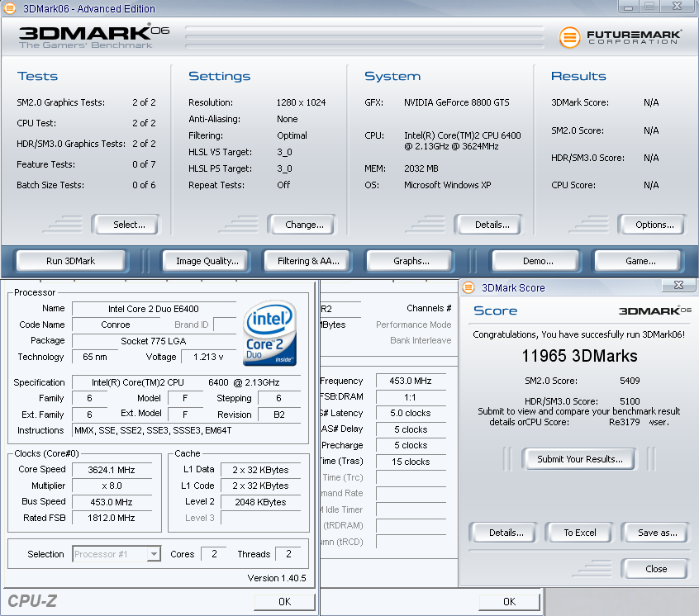Close the 3DMark Score window with its X
The image size is (699, 616).
678,285
